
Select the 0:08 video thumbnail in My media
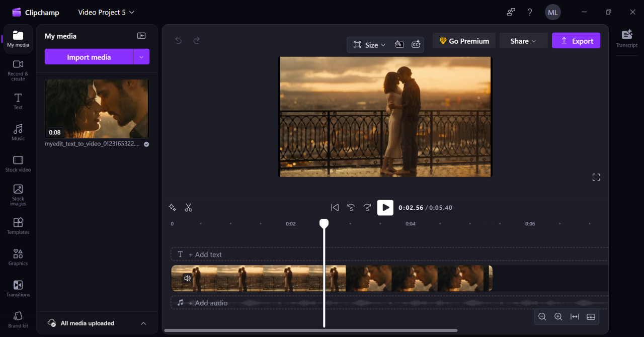(x=97, y=108)
